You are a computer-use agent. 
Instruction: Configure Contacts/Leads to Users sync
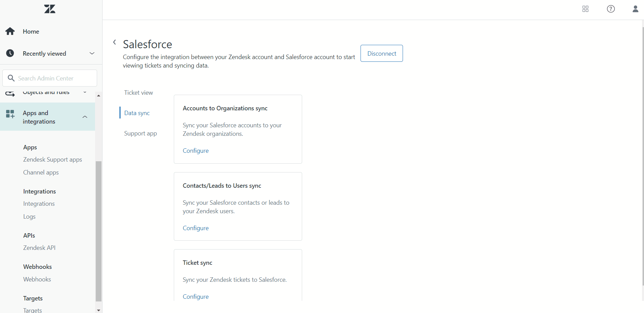(x=196, y=228)
